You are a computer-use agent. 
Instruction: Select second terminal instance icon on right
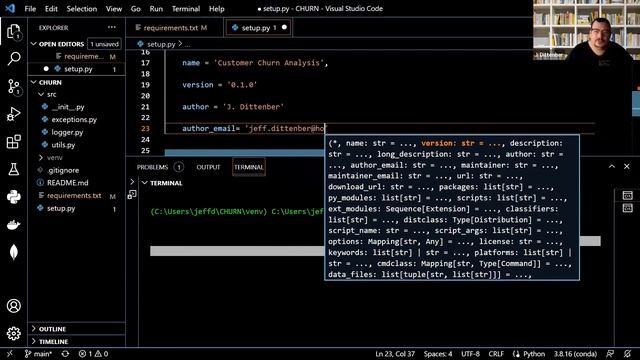coord(627,208)
